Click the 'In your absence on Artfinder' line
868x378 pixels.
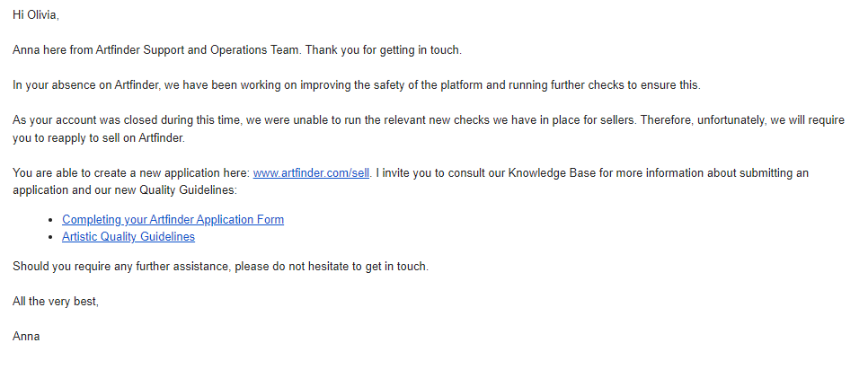pos(357,85)
